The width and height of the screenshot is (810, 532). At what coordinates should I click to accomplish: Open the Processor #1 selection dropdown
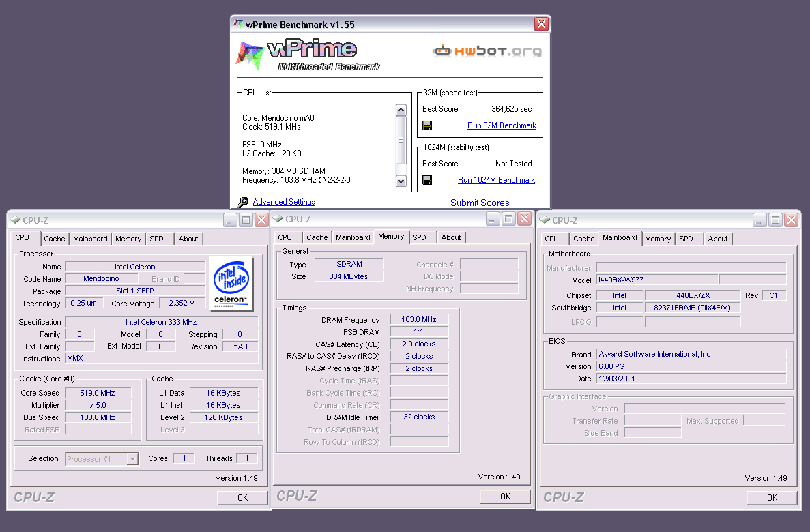click(x=133, y=458)
